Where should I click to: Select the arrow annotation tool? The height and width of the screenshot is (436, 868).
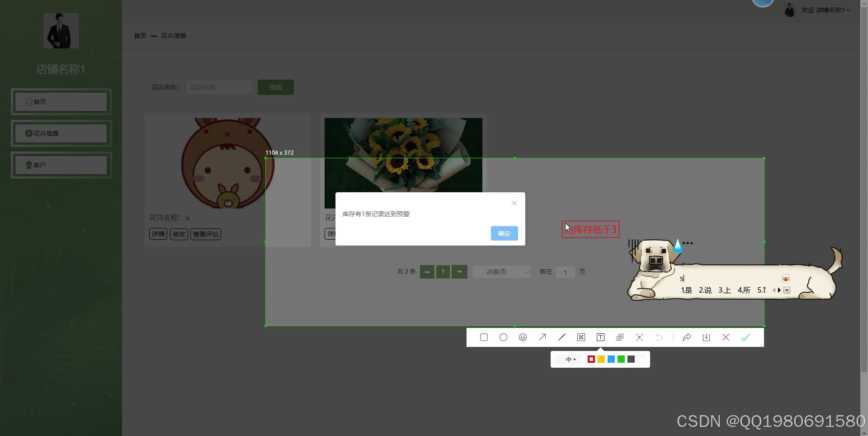(x=542, y=337)
